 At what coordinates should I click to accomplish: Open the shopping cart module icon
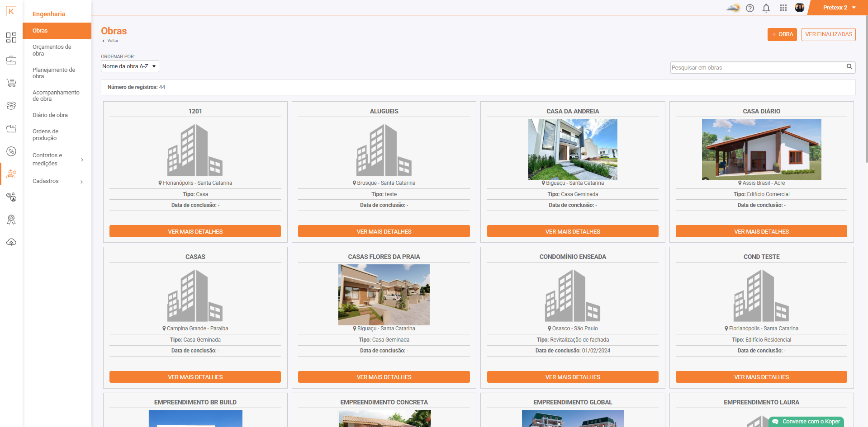pyautogui.click(x=11, y=83)
